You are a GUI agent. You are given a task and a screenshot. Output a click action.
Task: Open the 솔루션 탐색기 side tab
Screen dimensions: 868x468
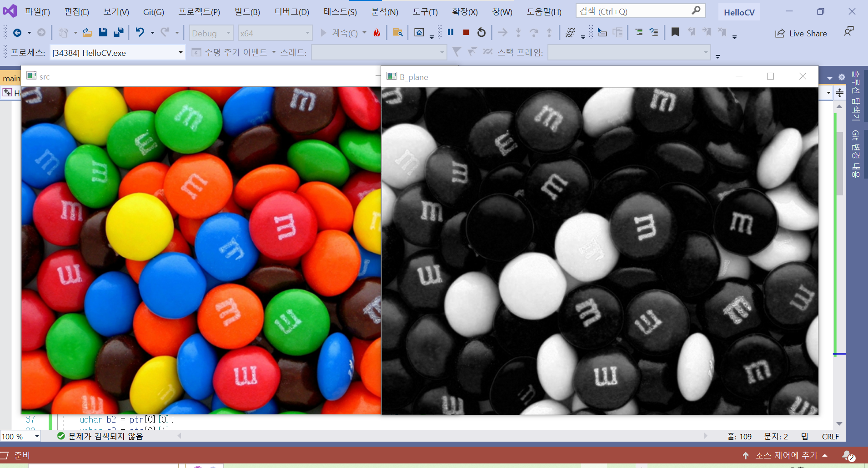coord(856,95)
